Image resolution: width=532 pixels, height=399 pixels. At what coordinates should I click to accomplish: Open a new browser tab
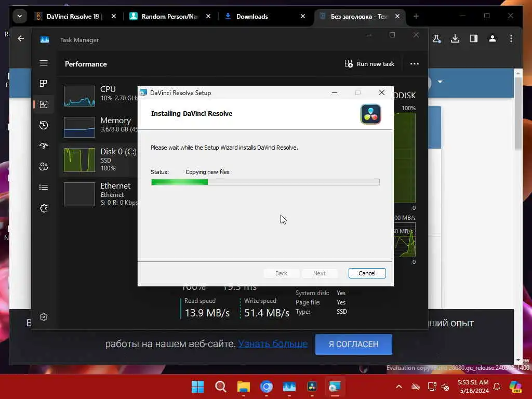(416, 16)
